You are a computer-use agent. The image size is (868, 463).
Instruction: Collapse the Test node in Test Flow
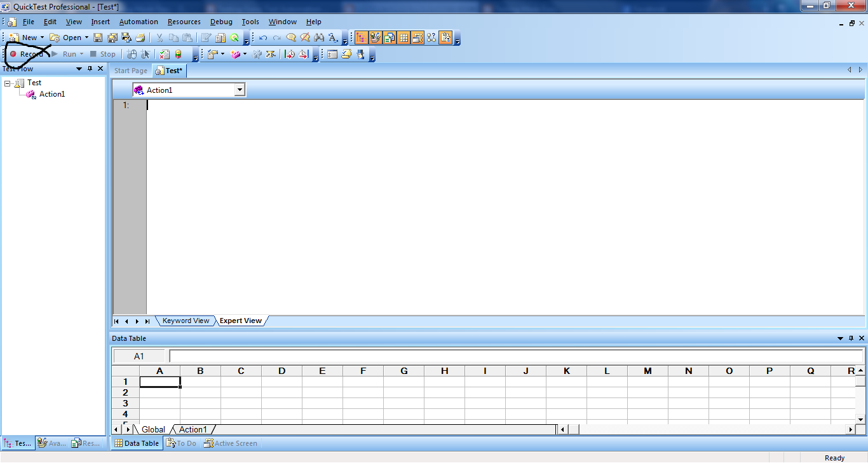click(7, 83)
